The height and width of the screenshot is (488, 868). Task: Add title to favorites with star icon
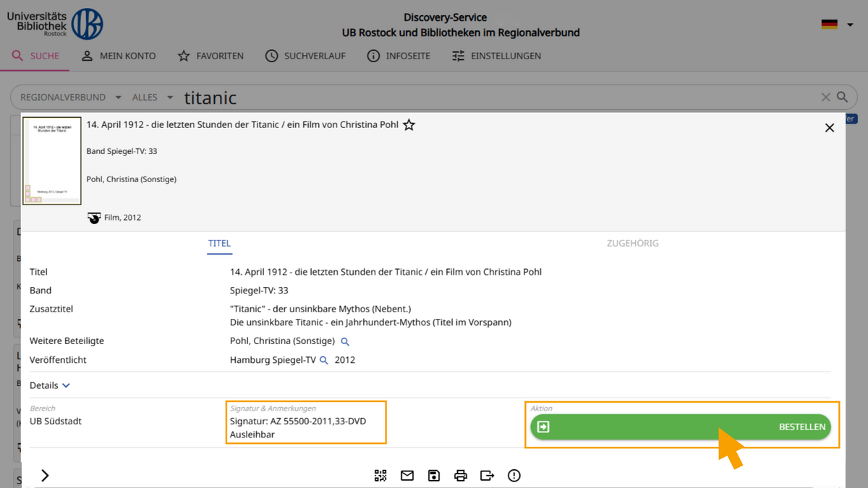point(409,125)
